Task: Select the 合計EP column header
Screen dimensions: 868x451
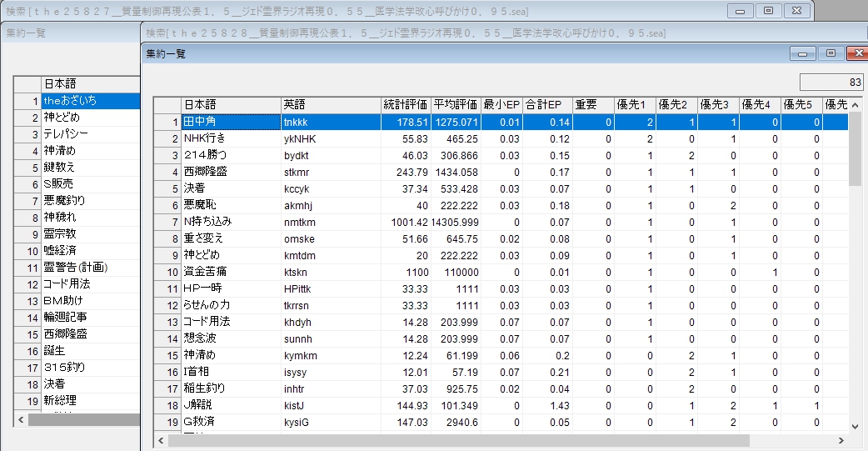Action: (547, 105)
